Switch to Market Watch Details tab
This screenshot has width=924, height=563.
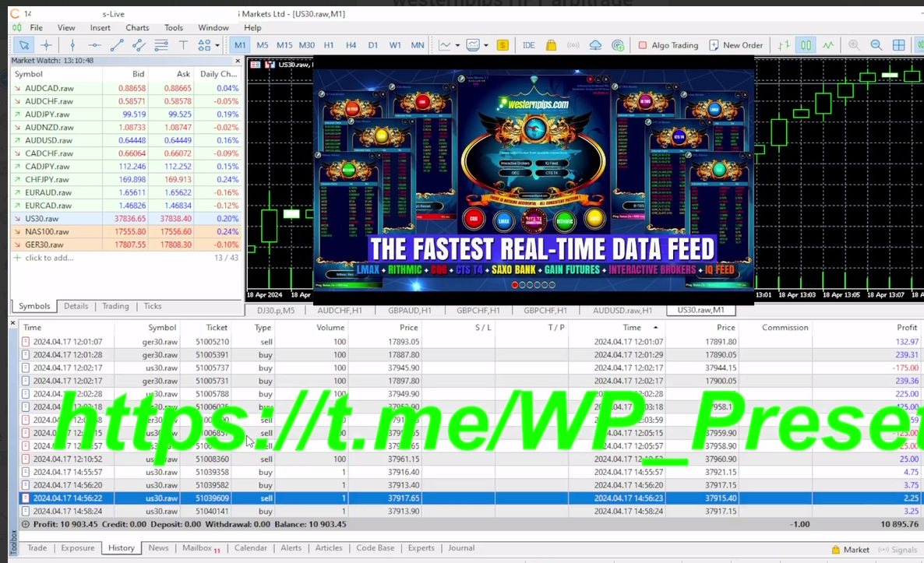[76, 306]
